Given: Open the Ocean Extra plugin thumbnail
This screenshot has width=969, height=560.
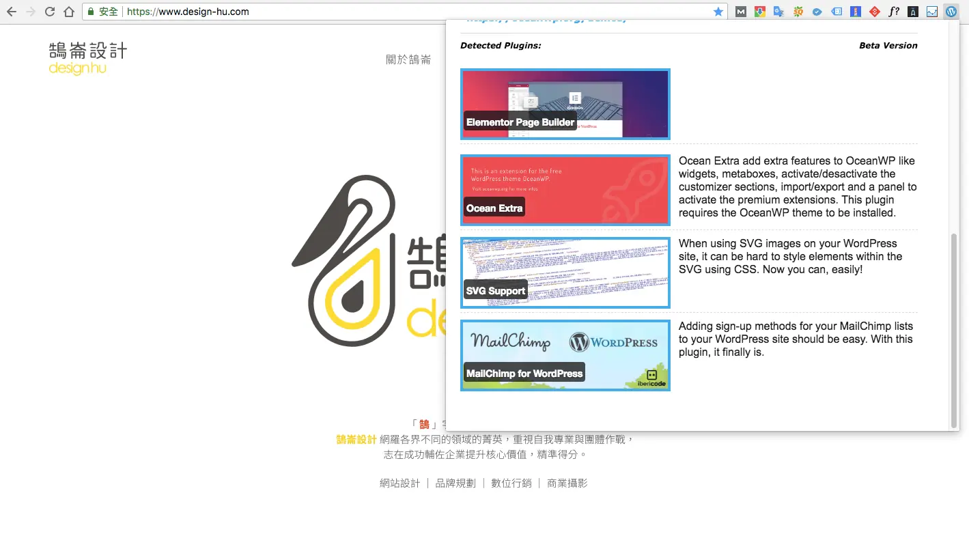Looking at the screenshot, I should pyautogui.click(x=565, y=190).
